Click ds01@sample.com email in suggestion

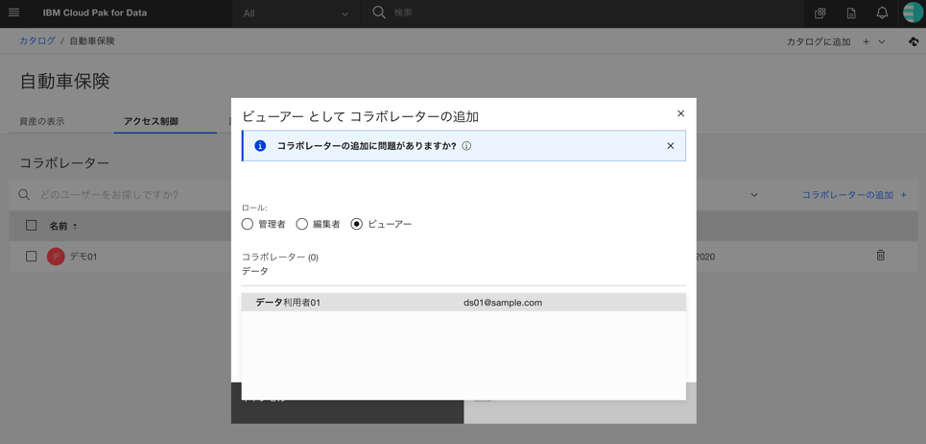coord(503,302)
